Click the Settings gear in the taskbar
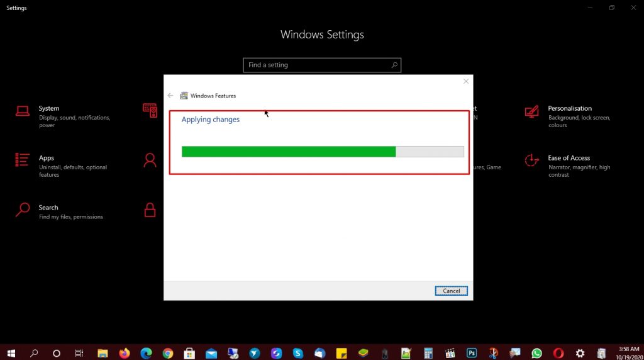 tap(580, 353)
